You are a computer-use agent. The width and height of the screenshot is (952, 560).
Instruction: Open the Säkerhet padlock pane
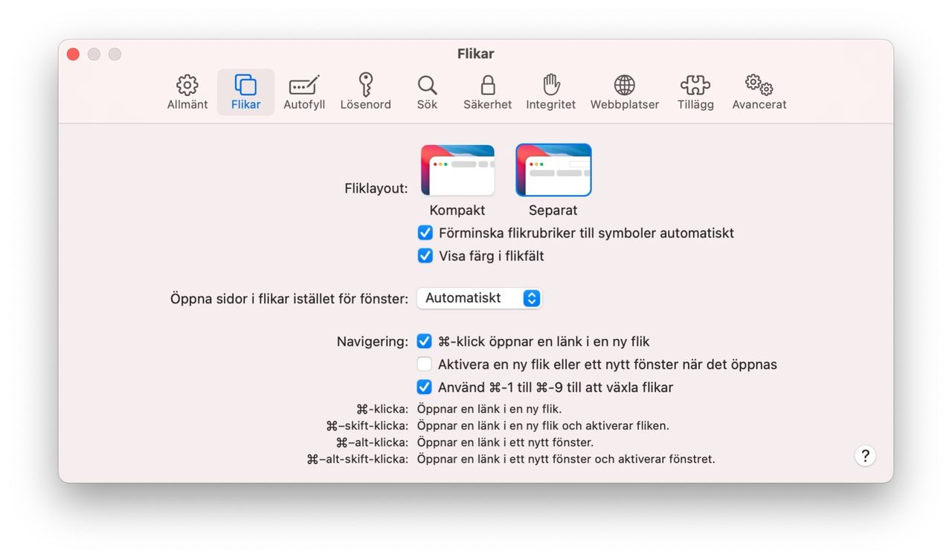pos(487,92)
